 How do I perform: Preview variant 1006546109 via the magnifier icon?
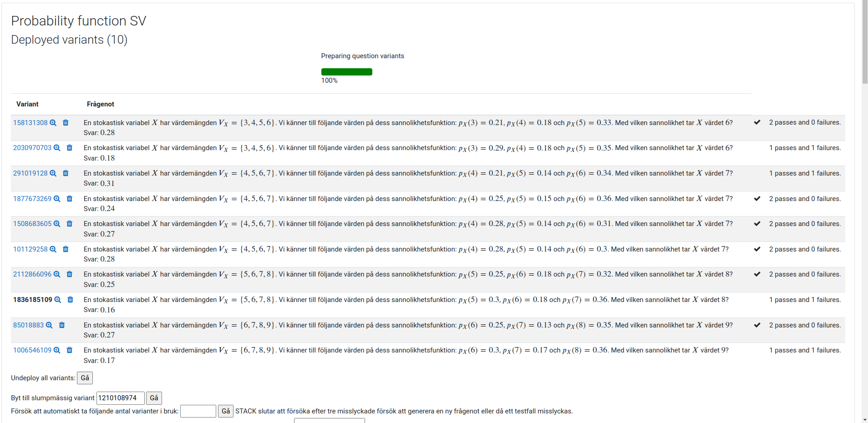click(57, 350)
